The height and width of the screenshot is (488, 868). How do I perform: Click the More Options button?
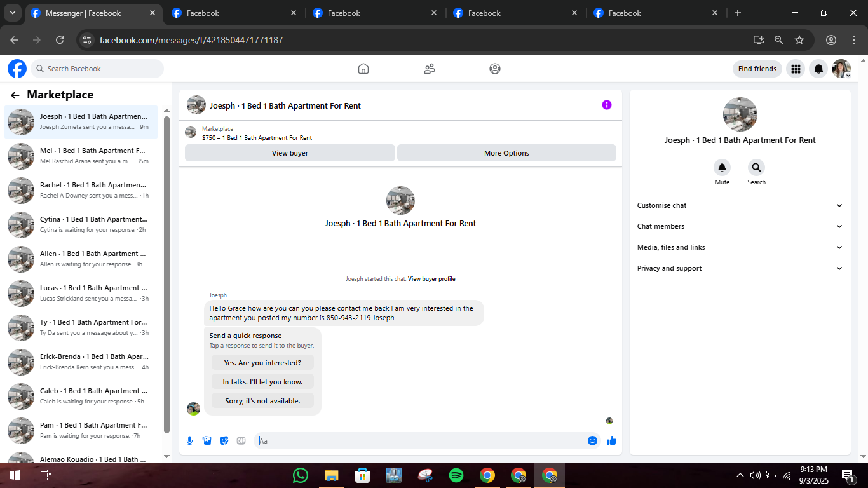coord(506,153)
